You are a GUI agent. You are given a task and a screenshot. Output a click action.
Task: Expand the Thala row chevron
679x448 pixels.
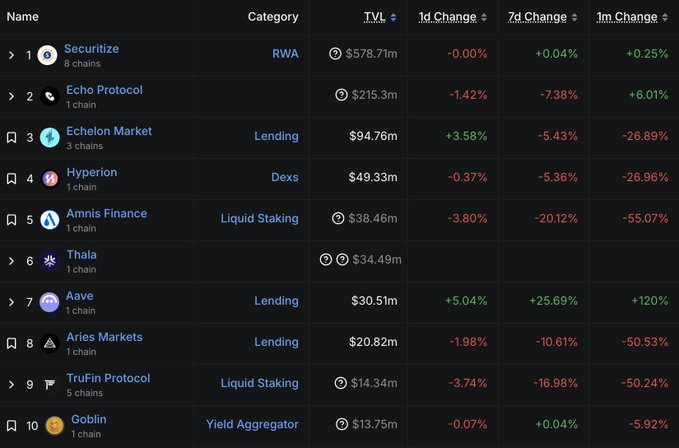(12, 261)
